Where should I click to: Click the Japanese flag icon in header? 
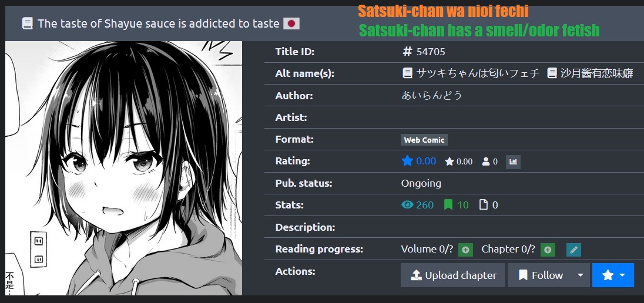291,24
